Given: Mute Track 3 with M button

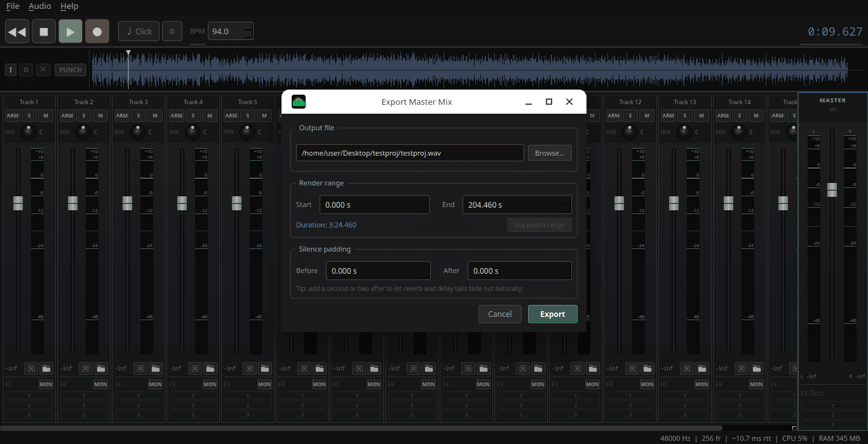Looking at the screenshot, I should point(154,116).
